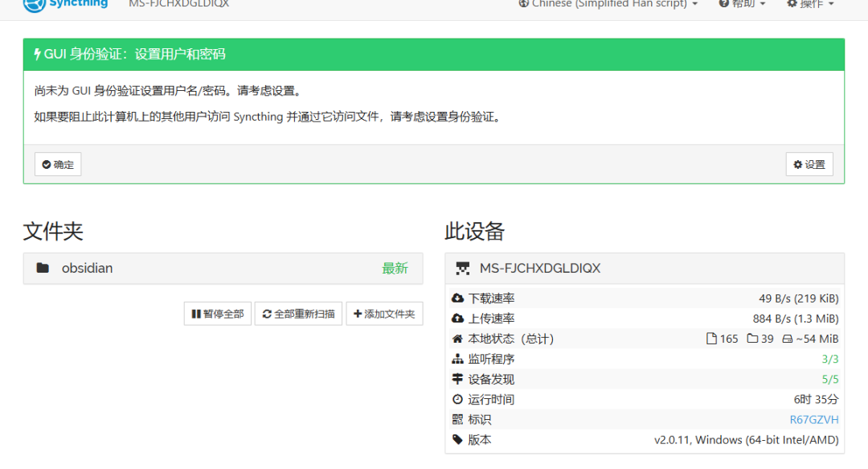This screenshot has width=868, height=469.
Task: Click the lightning bolt icon in GUI 身份验证 header
Action: (37, 55)
